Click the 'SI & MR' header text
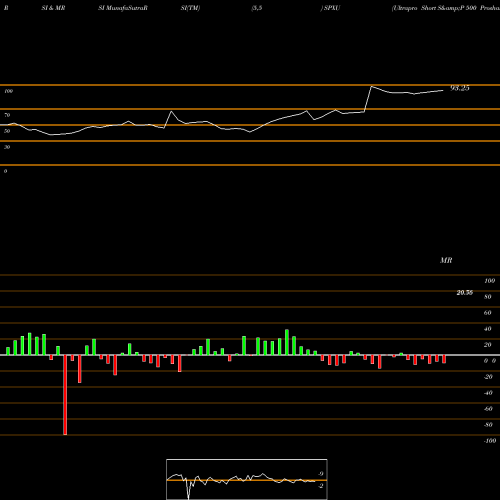 [53, 8]
